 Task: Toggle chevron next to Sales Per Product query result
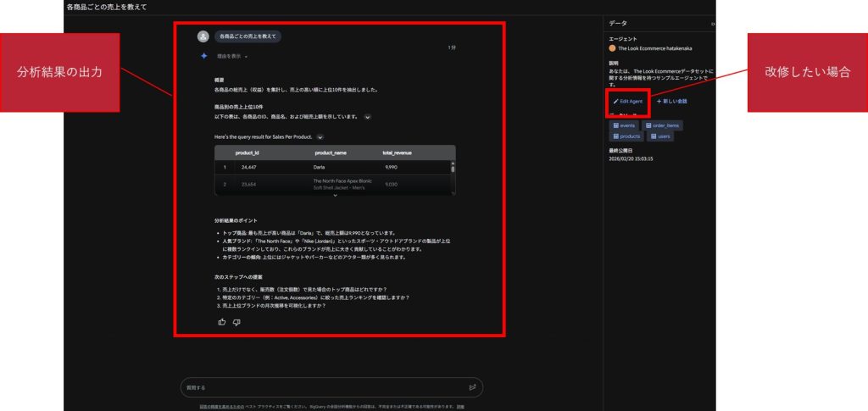coord(320,136)
